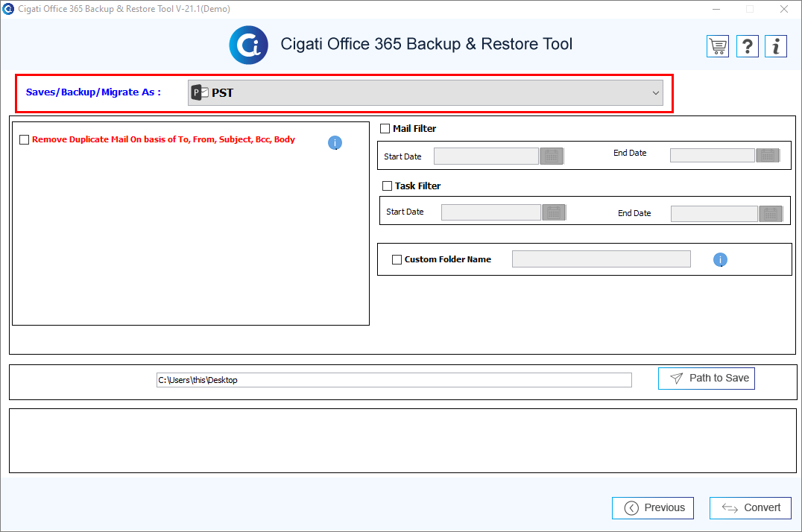
Task: Open Mail Filter Start Date calendar
Action: 552,156
